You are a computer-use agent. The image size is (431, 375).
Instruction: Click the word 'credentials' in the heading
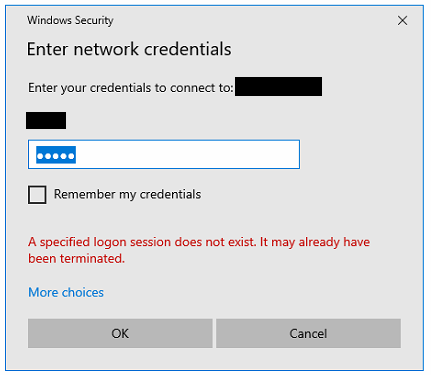(x=188, y=49)
